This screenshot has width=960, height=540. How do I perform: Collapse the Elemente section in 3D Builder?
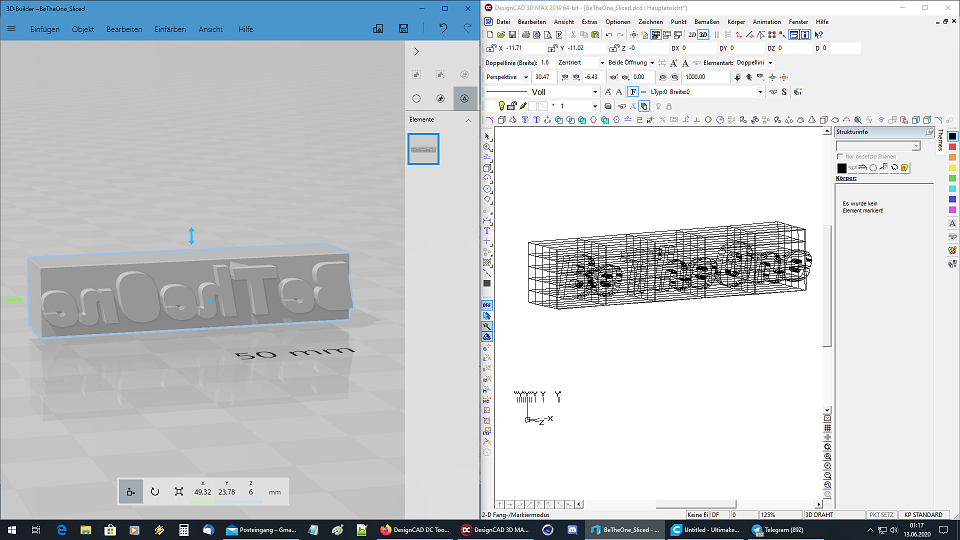tap(468, 120)
